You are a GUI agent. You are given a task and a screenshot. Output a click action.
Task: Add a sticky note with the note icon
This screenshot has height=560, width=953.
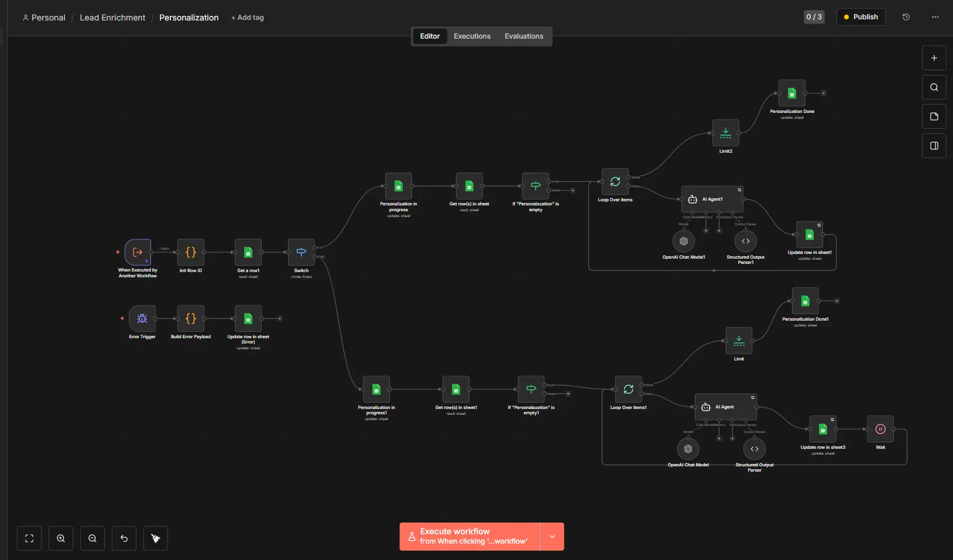(934, 116)
